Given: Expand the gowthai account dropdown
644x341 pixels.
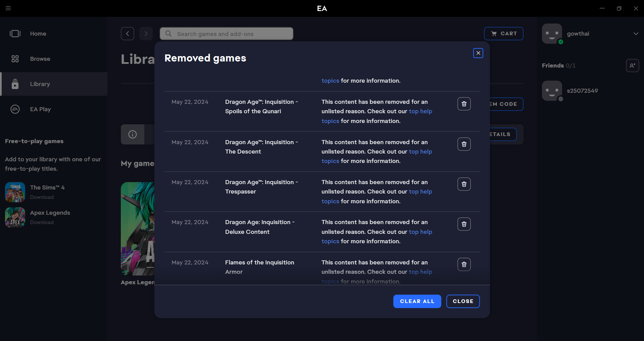Looking at the screenshot, I should (636, 34).
